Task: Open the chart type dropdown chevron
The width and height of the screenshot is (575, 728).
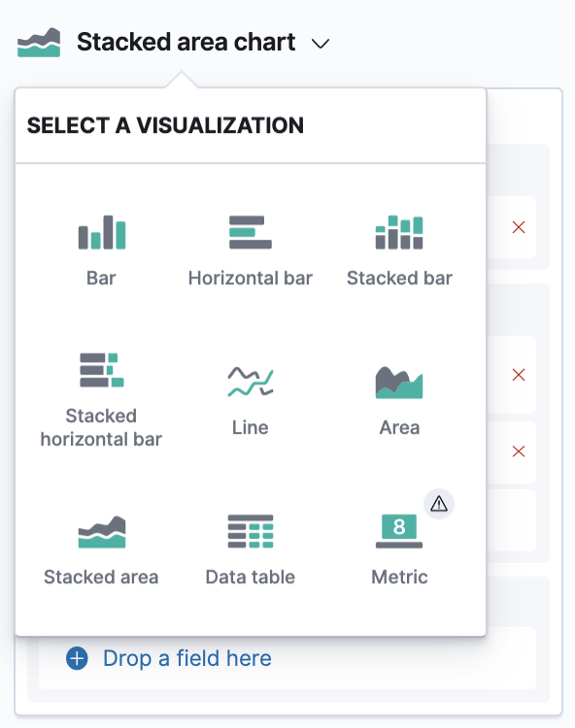Action: coord(321,44)
